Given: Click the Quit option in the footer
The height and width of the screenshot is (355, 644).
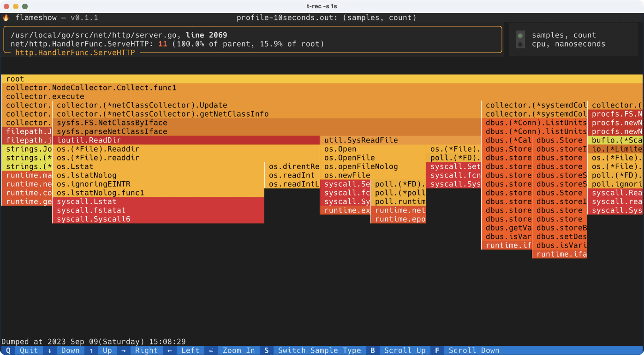Looking at the screenshot, I should pos(29,350).
